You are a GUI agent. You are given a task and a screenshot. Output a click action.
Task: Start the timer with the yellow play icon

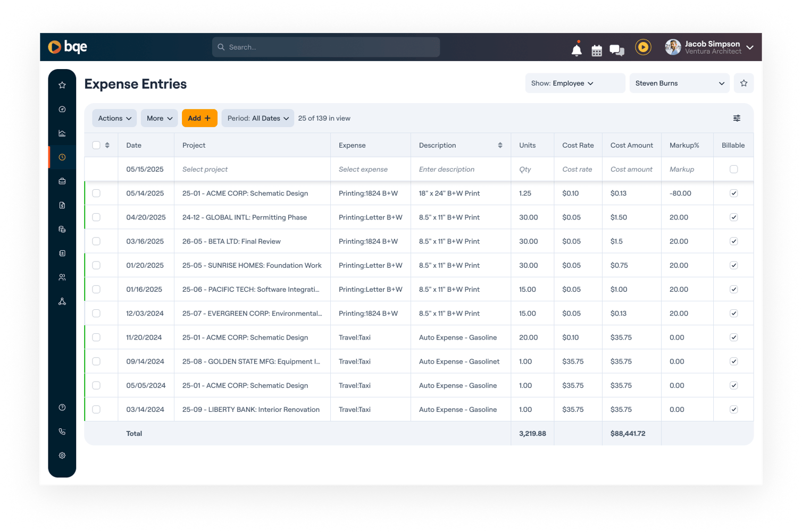tap(643, 47)
